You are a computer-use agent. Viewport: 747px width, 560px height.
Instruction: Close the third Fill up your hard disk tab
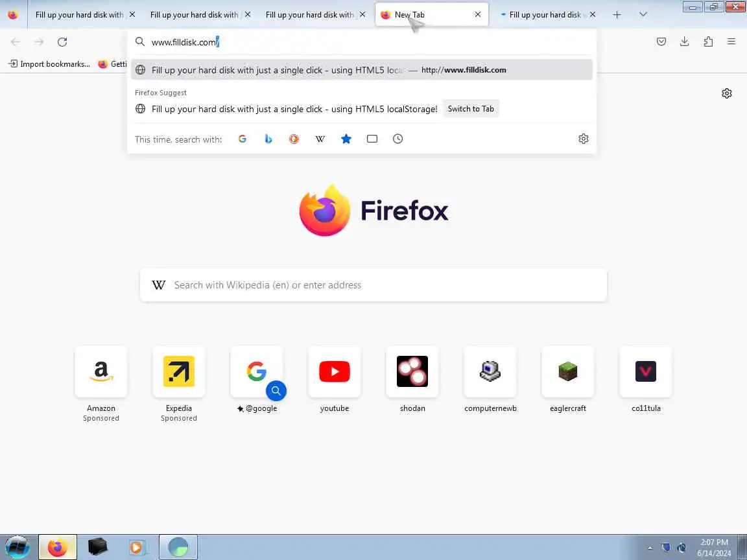pyautogui.click(x=362, y=14)
